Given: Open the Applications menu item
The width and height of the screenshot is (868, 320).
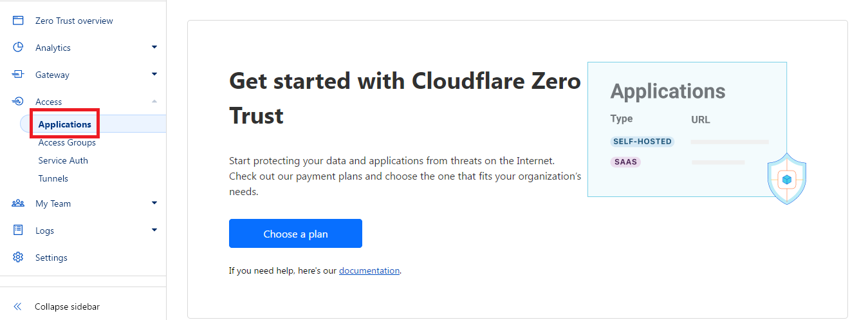Looking at the screenshot, I should (64, 124).
